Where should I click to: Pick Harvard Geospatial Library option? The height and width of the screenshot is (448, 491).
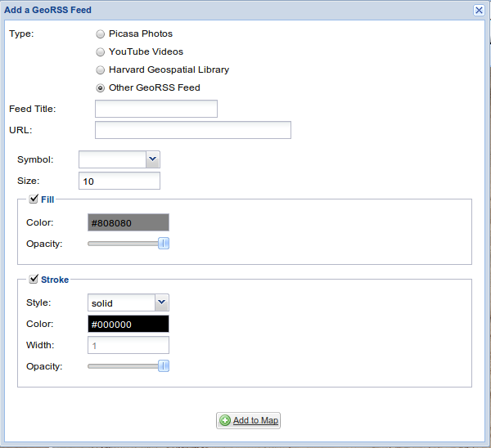[100, 69]
